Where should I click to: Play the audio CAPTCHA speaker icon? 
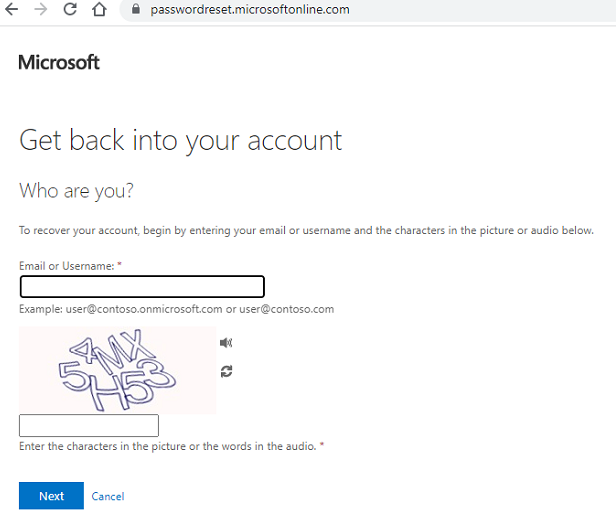pos(226,343)
